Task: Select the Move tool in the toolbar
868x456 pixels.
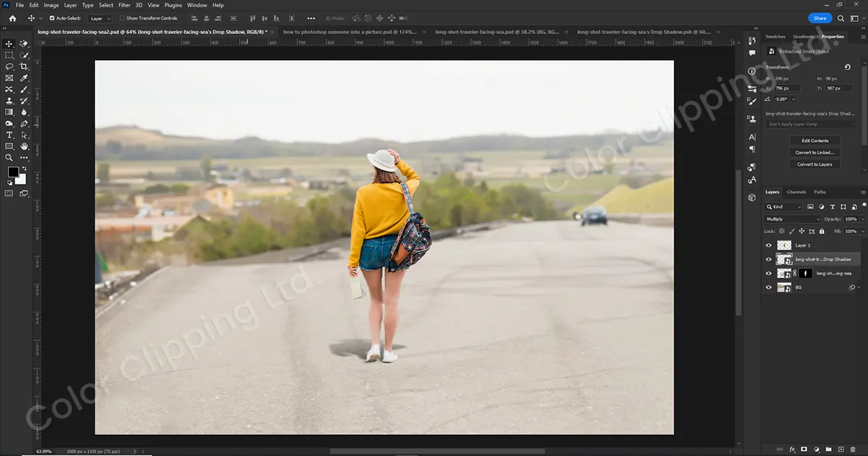Action: point(9,44)
